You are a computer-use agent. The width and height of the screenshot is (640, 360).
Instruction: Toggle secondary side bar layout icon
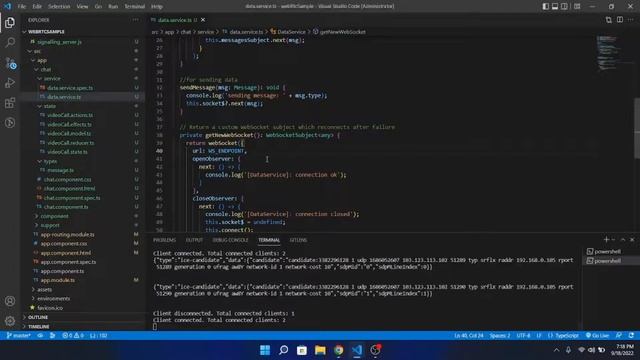pos(564,6)
